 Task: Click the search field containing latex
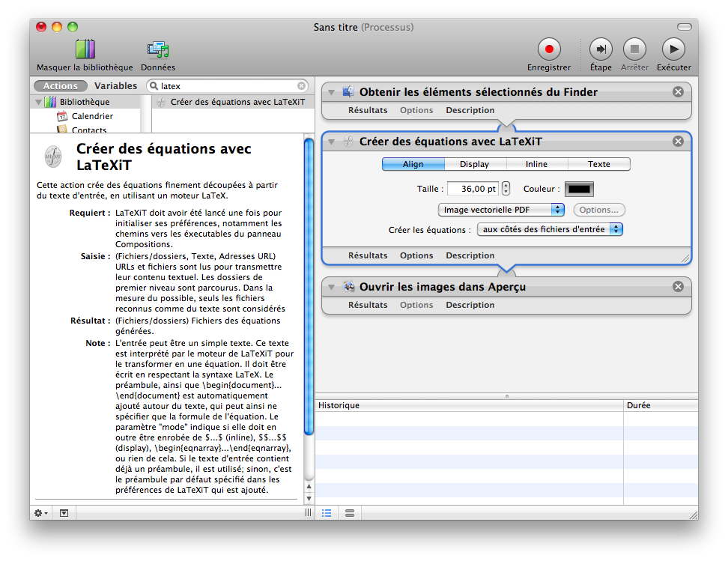coord(228,86)
